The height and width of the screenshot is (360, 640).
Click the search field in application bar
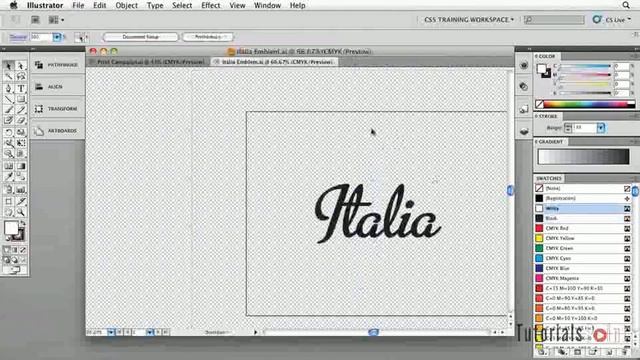pos(554,20)
